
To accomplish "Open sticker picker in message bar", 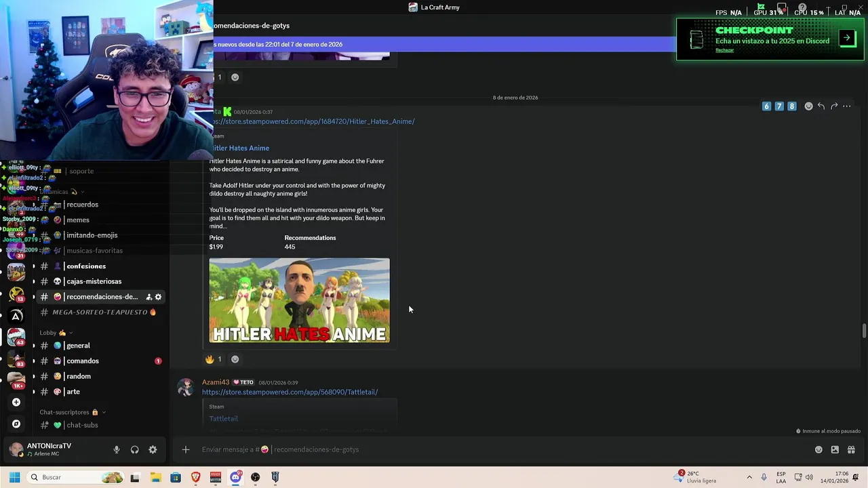I will (x=835, y=449).
